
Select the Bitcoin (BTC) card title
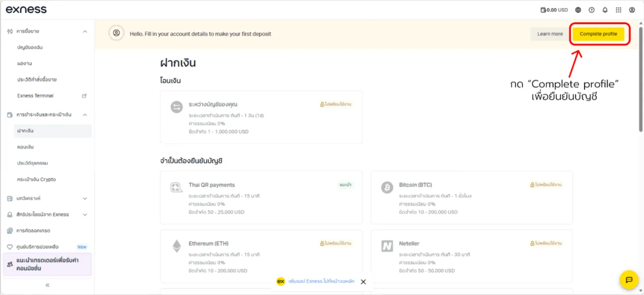click(416, 185)
